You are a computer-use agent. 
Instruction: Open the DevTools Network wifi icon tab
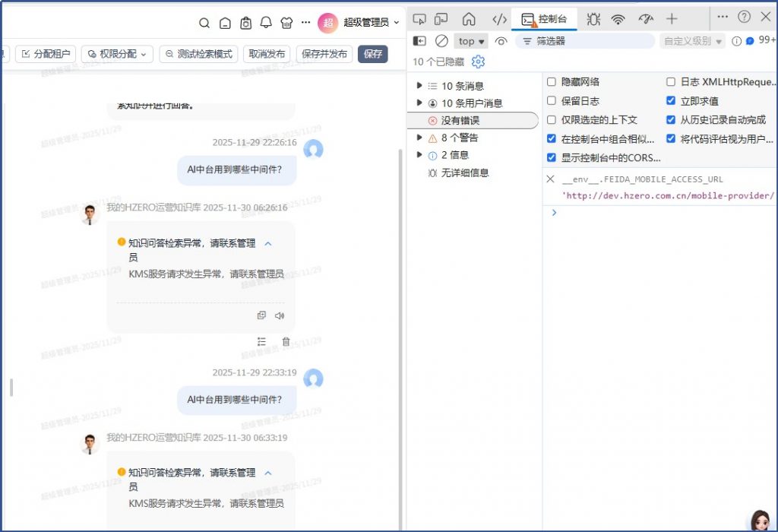pyautogui.click(x=618, y=19)
